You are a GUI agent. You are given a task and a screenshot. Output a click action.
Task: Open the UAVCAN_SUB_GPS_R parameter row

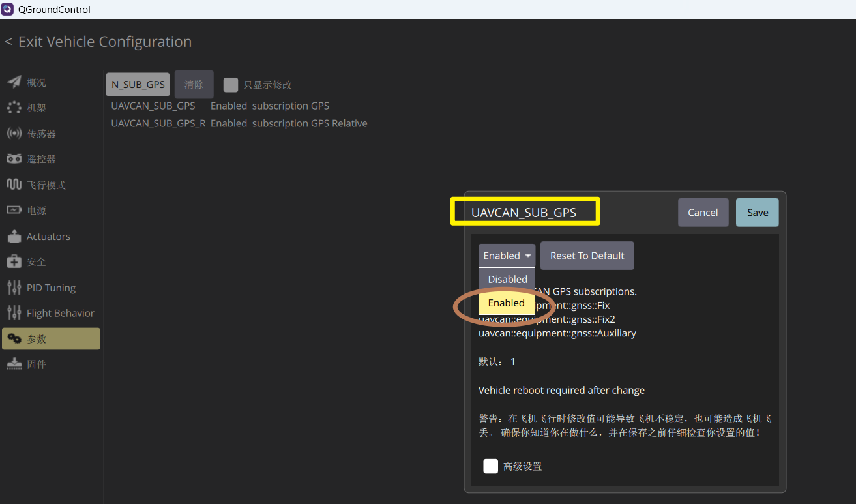239,123
